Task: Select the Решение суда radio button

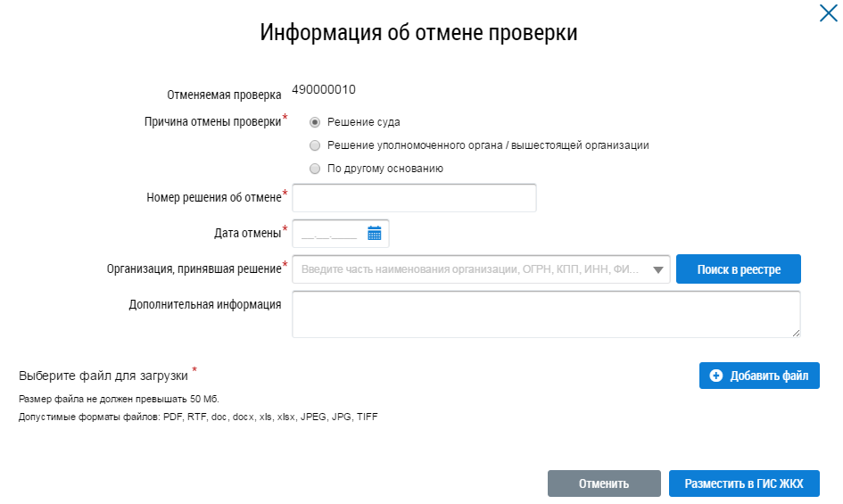Action: point(314,122)
